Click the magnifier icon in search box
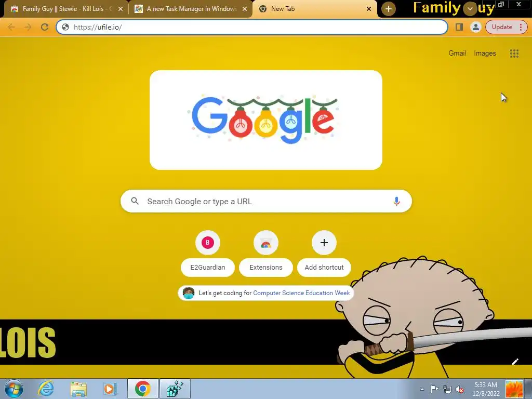Image resolution: width=532 pixels, height=399 pixels. click(135, 201)
